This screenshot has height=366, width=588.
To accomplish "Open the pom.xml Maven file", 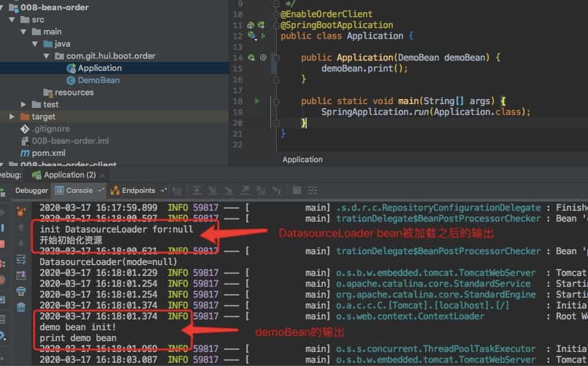I will coord(49,153).
